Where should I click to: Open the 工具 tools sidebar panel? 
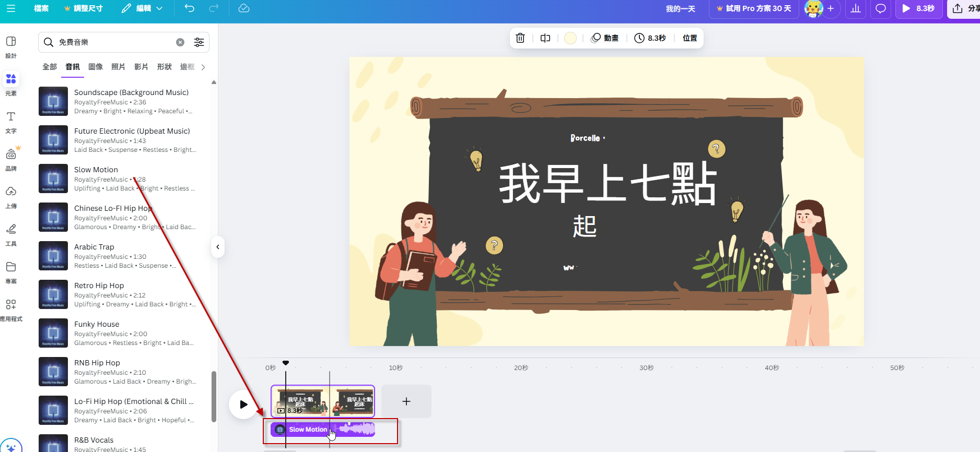pyautogui.click(x=11, y=235)
